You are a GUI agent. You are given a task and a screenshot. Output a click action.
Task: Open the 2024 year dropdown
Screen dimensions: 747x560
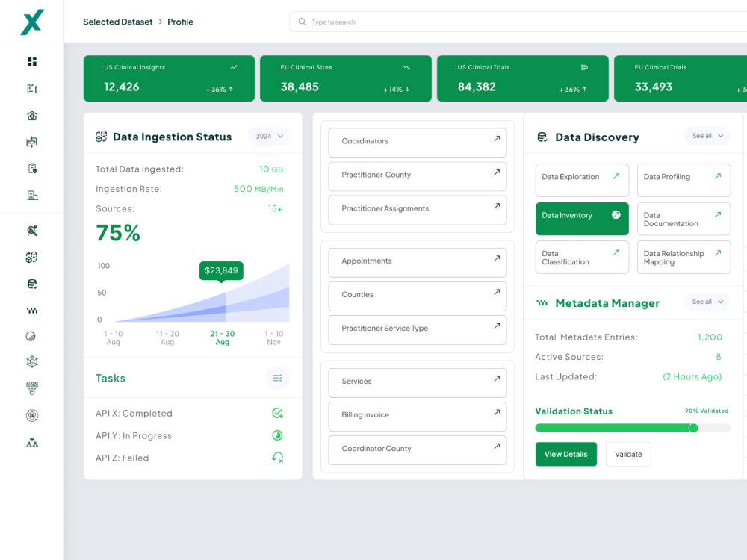(269, 137)
